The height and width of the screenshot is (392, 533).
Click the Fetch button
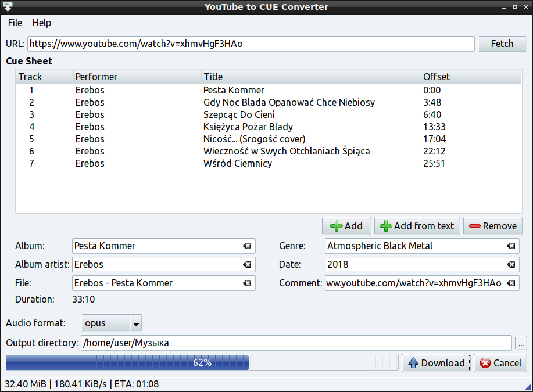502,44
